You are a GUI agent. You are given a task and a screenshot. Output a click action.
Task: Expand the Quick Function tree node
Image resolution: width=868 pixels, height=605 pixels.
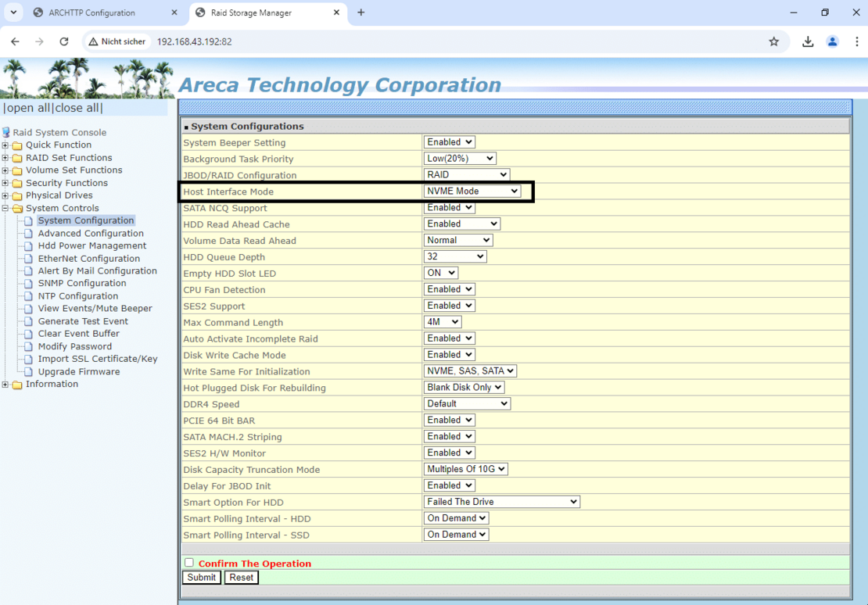point(5,145)
